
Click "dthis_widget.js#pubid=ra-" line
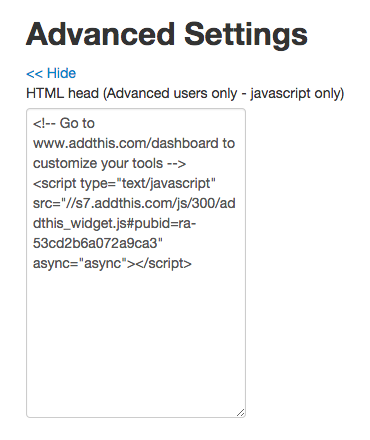(x=114, y=223)
